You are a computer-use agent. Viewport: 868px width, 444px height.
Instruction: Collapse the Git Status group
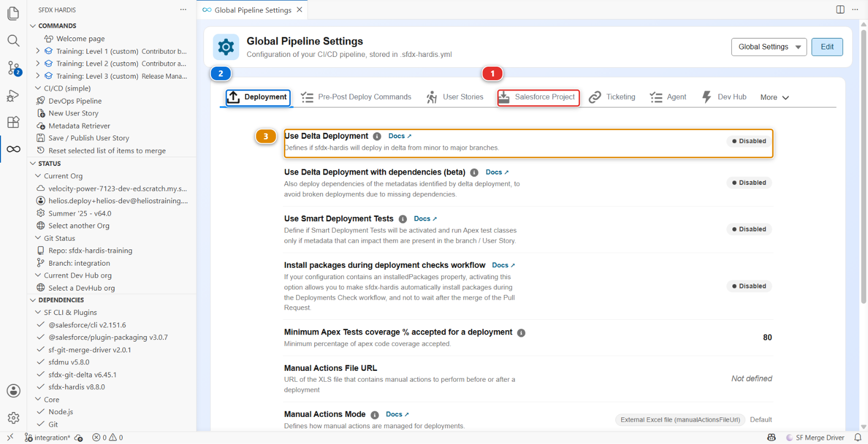[38, 238]
